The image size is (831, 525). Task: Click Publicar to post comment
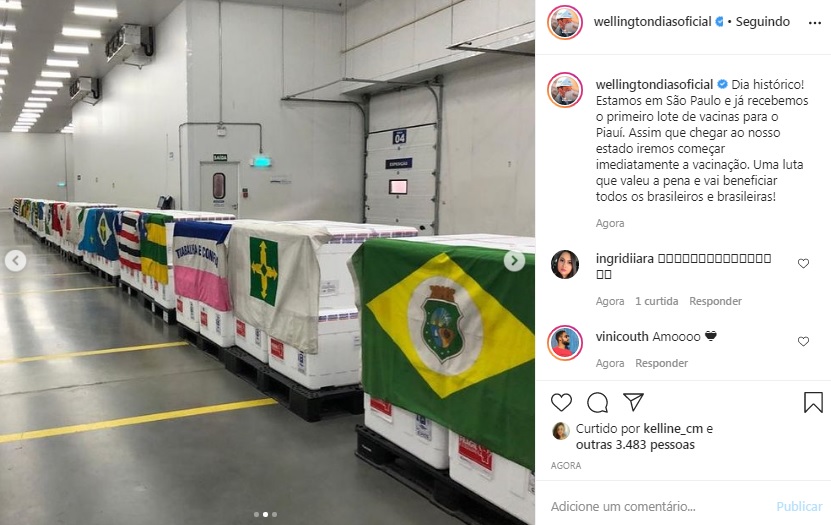(799, 506)
